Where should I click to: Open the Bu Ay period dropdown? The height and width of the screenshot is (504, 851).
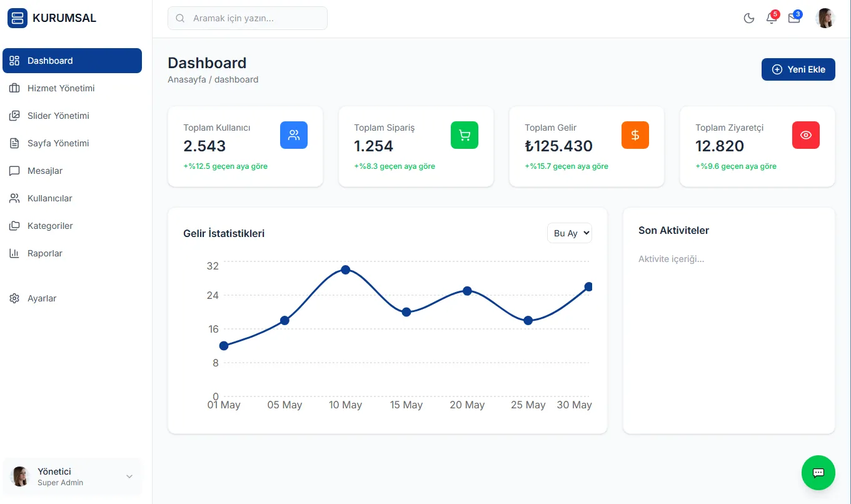pyautogui.click(x=569, y=233)
